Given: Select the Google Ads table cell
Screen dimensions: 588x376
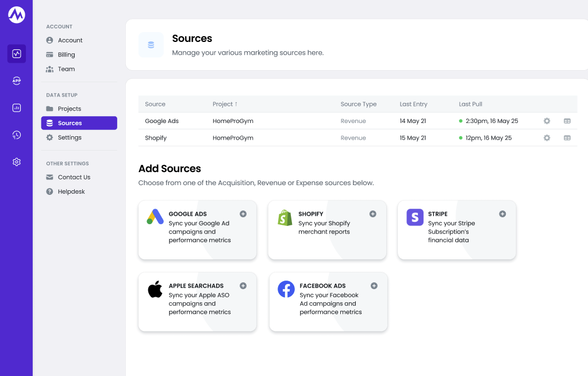Looking at the screenshot, I should point(162,121).
